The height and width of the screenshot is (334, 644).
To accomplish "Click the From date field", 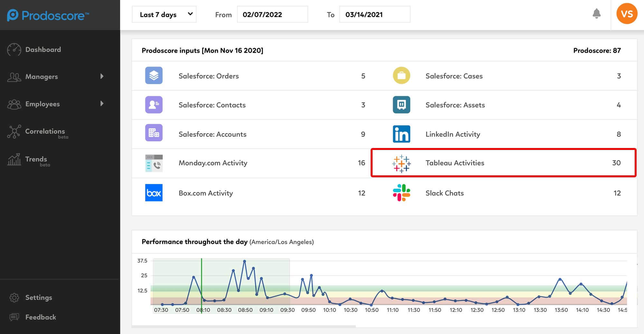I will [x=272, y=14].
